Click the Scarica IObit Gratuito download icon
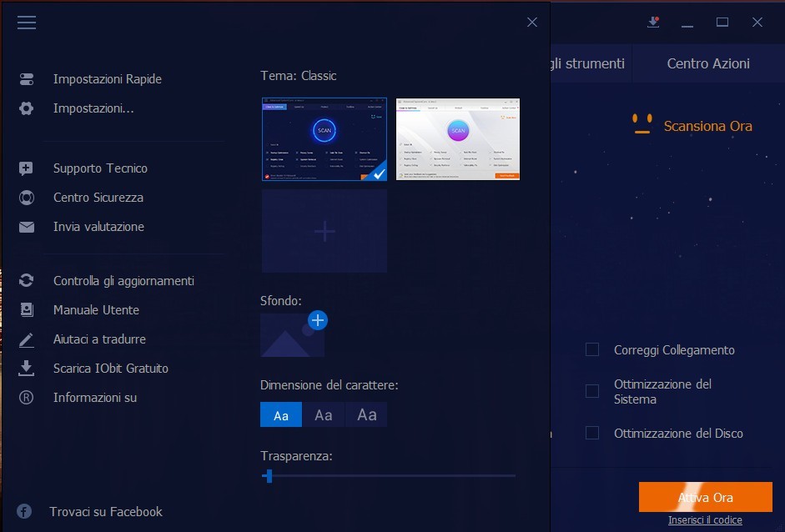 click(27, 368)
